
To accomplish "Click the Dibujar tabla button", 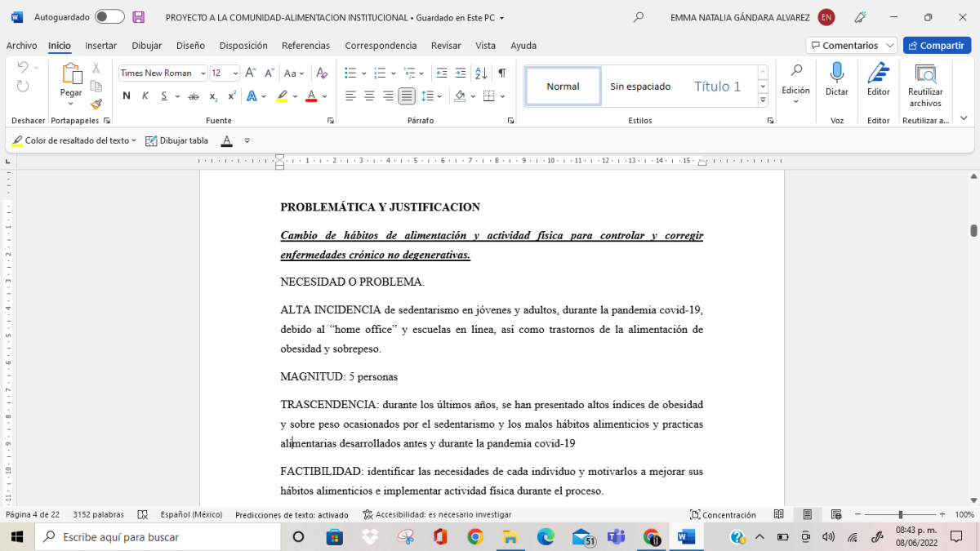I will [176, 140].
